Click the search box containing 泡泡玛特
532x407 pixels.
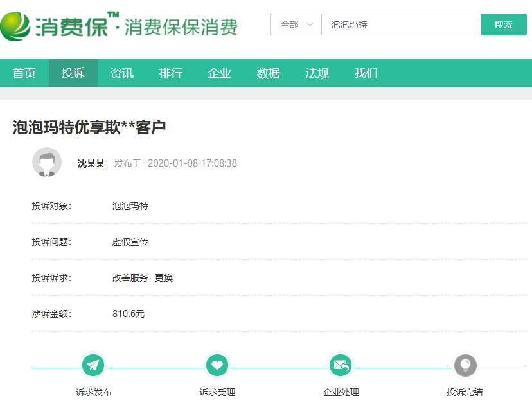(x=400, y=24)
